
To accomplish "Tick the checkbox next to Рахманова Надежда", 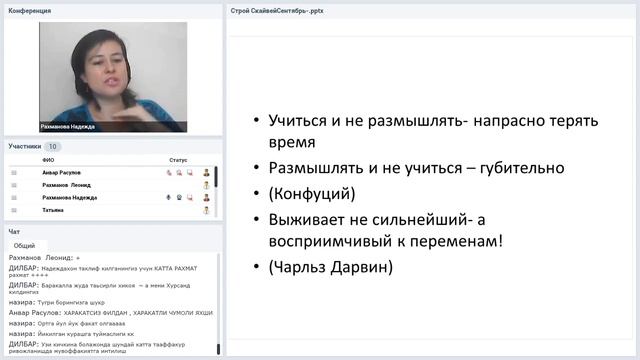I will click(14, 198).
